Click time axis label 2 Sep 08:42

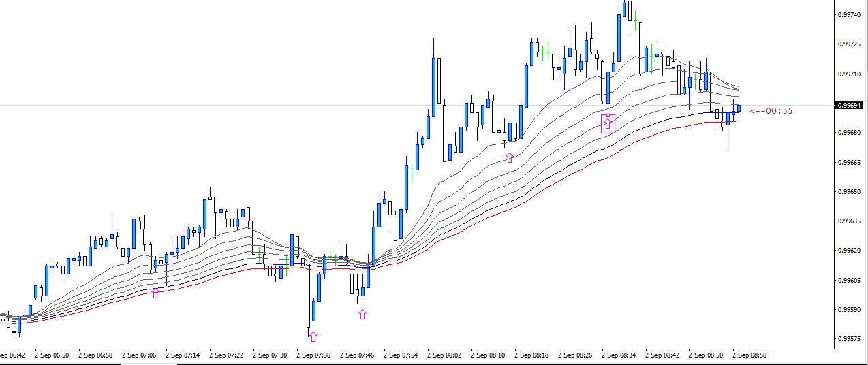tap(662, 355)
